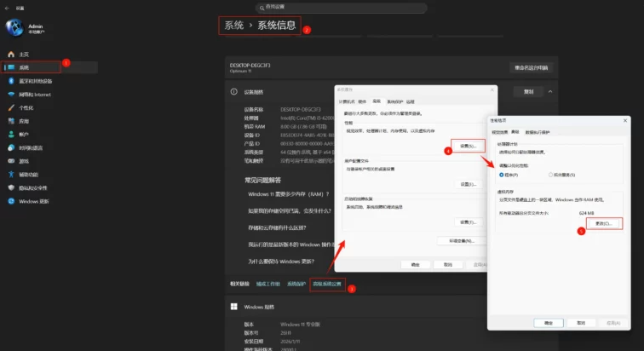The width and height of the screenshot is (644, 351).
Task: Select the 后台服务 radio button
Action: point(551,174)
